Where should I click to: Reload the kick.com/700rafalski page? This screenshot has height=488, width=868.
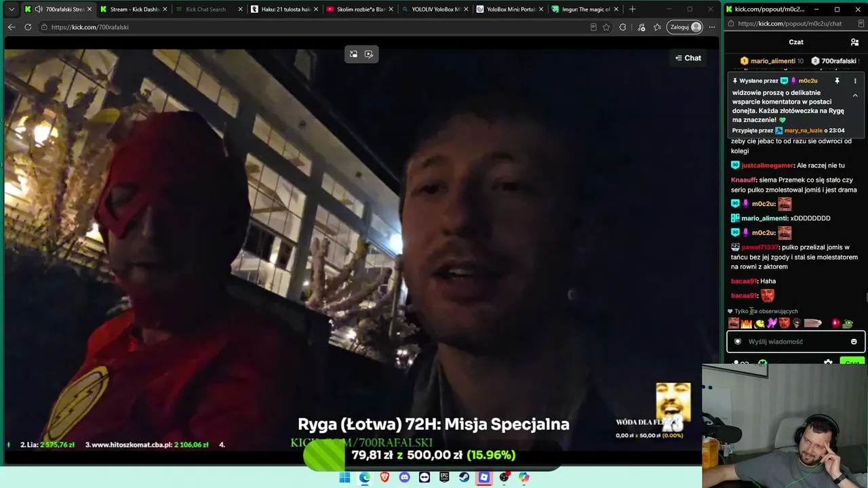28,27
